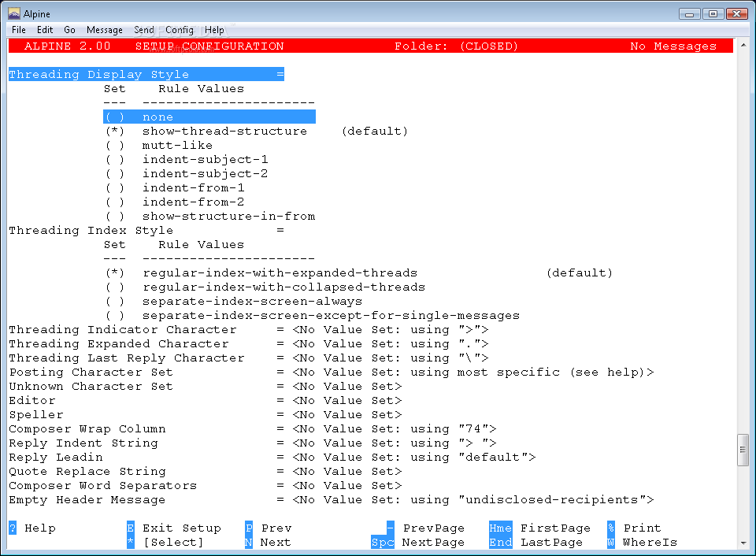
Task: Click the P key for Prev
Action: click(x=249, y=528)
